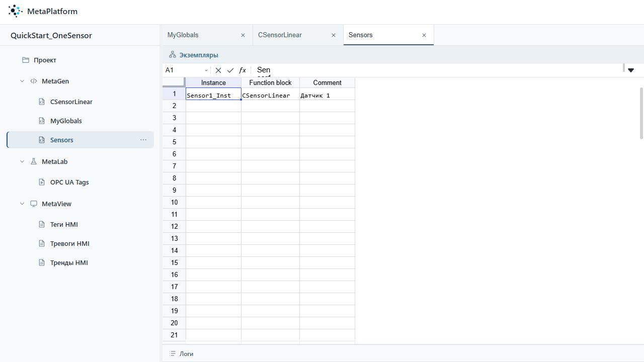Close the Sensors tab

(x=424, y=35)
